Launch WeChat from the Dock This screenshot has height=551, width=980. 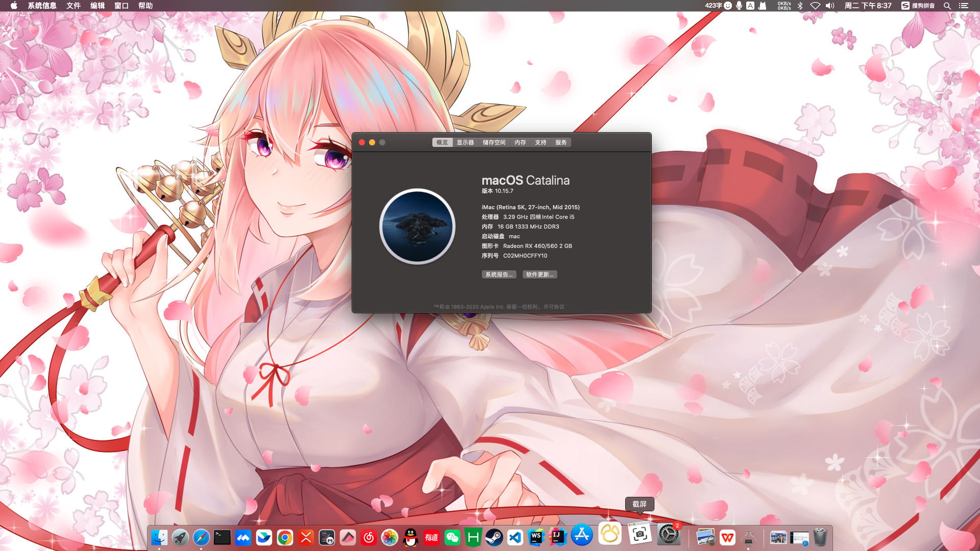point(452,537)
